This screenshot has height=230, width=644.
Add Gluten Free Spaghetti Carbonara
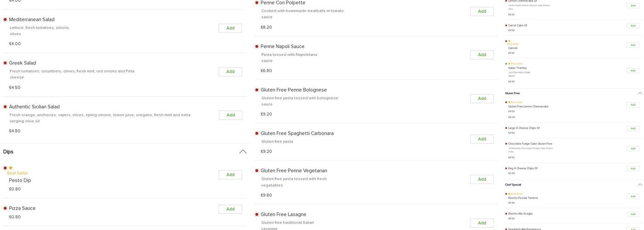482,139
